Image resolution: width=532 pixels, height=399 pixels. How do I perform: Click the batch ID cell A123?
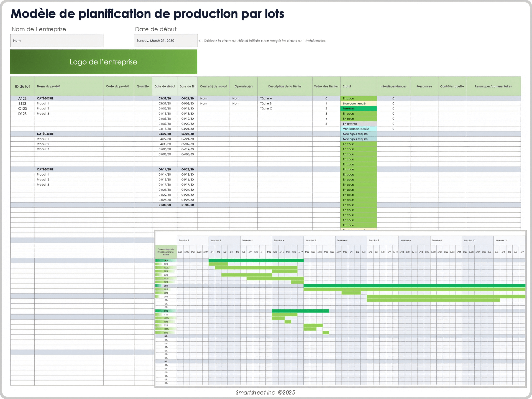pyautogui.click(x=22, y=98)
